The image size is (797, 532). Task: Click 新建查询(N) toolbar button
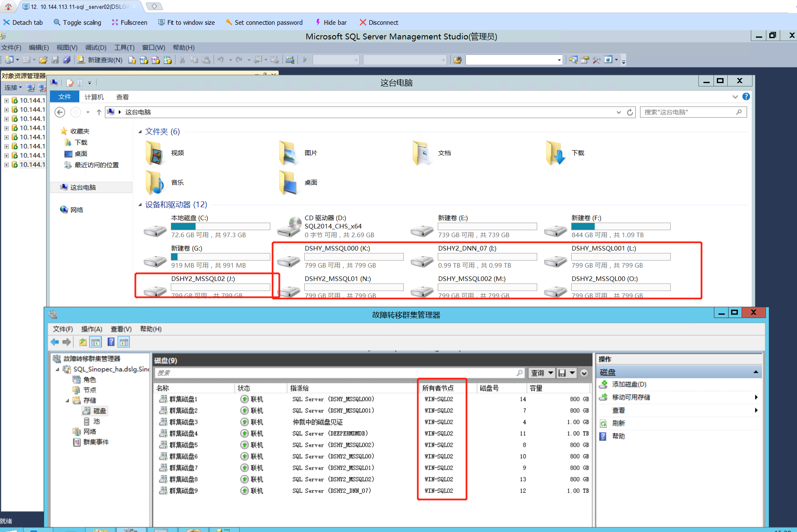click(x=100, y=60)
